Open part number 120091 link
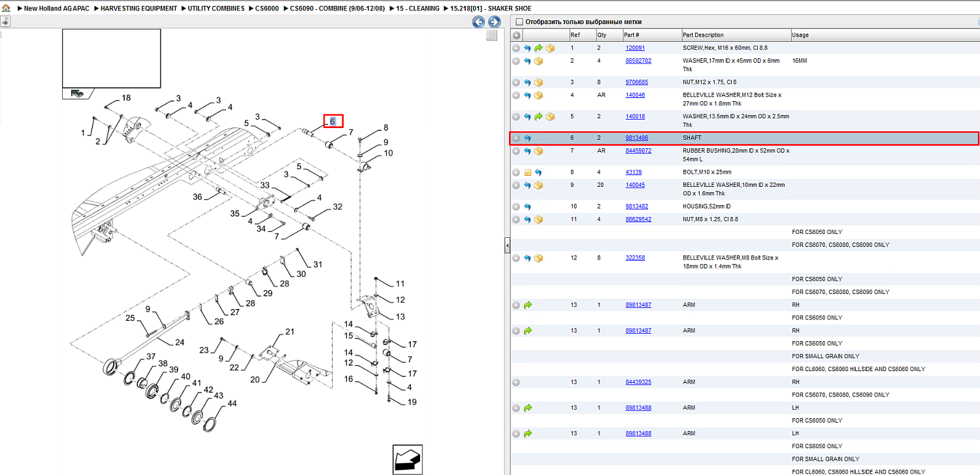The width and height of the screenshot is (980, 475). pyautogui.click(x=635, y=48)
